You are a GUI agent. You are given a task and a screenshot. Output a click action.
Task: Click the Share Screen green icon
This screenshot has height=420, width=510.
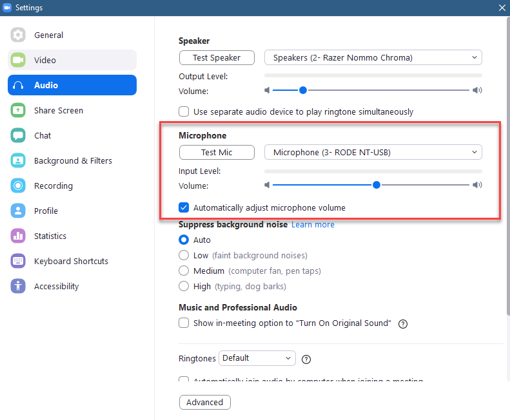click(x=18, y=110)
